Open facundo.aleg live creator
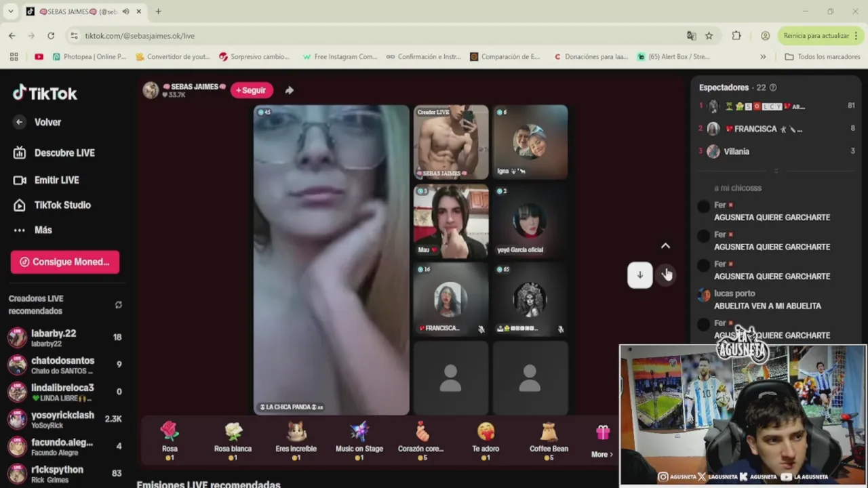 coord(65,446)
